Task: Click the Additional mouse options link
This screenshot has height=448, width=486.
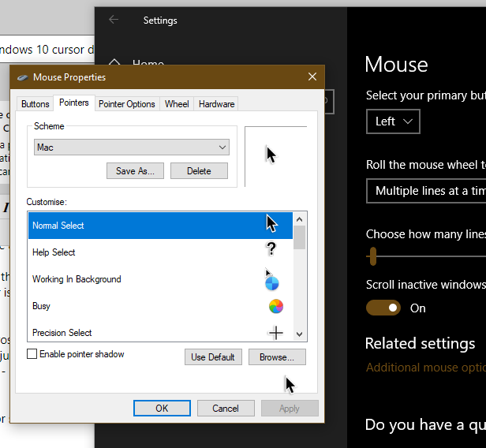Action: coord(426,368)
